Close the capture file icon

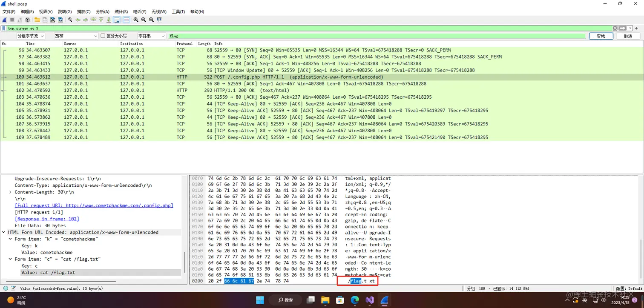(52, 20)
